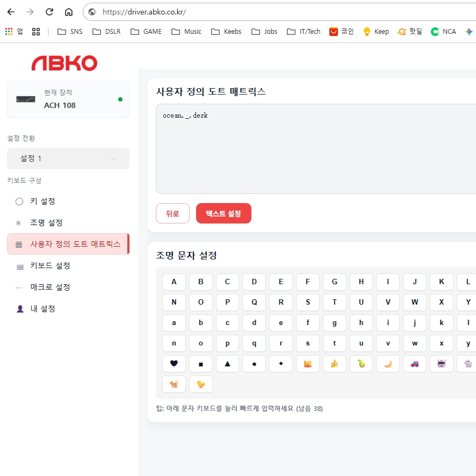Insert the cat face emoji
Viewport: 476px width, 476px height.
(307, 363)
